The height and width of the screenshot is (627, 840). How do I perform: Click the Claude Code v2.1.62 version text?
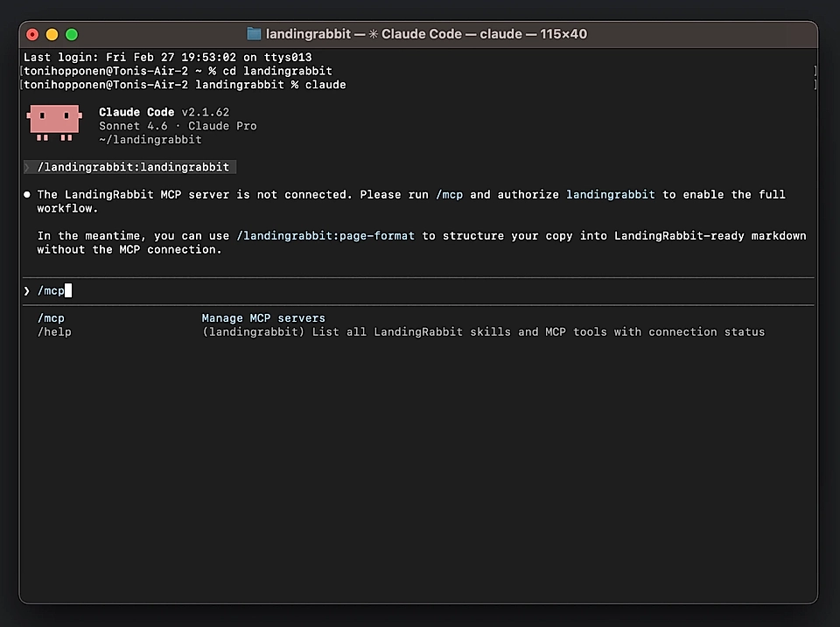coord(162,111)
